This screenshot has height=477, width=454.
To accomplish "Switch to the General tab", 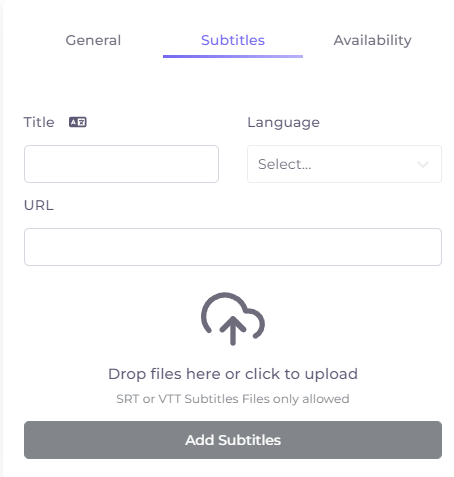I will pyautogui.click(x=93, y=40).
